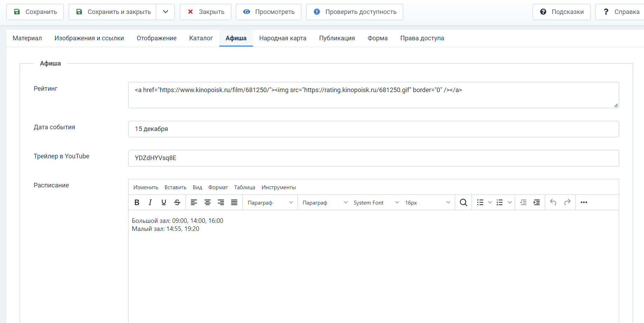
Task: Increase indent of the paragraph
Action: coord(536,202)
